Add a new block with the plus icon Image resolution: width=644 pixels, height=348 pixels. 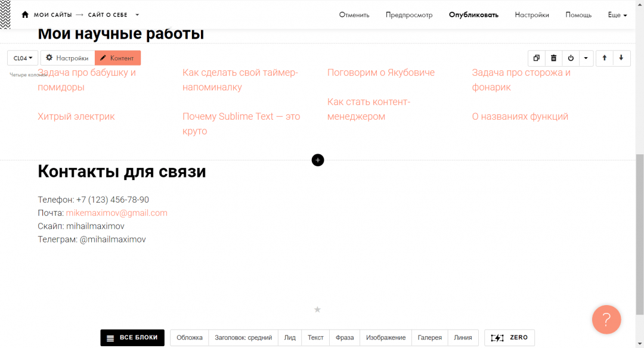pyautogui.click(x=318, y=160)
